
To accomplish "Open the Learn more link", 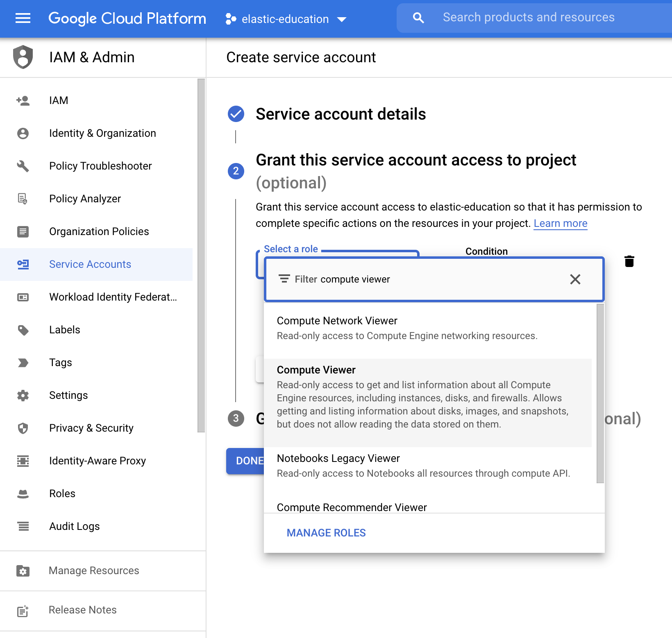I will click(560, 223).
